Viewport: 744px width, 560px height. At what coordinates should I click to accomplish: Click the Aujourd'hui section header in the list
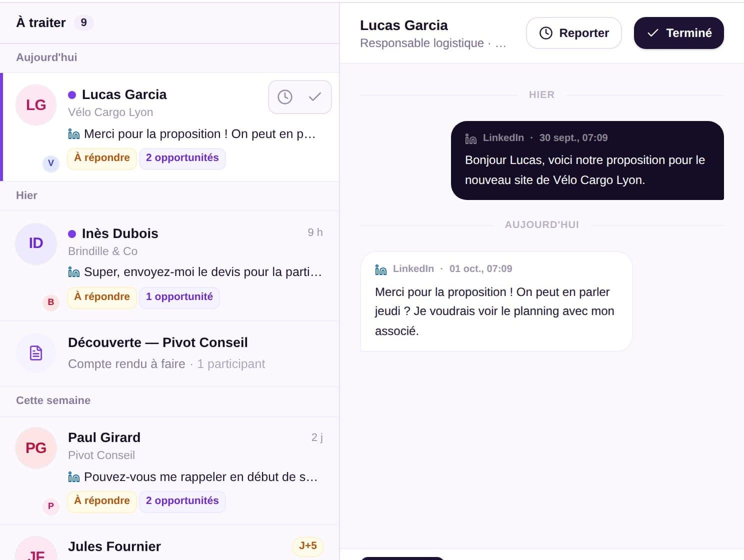46,57
